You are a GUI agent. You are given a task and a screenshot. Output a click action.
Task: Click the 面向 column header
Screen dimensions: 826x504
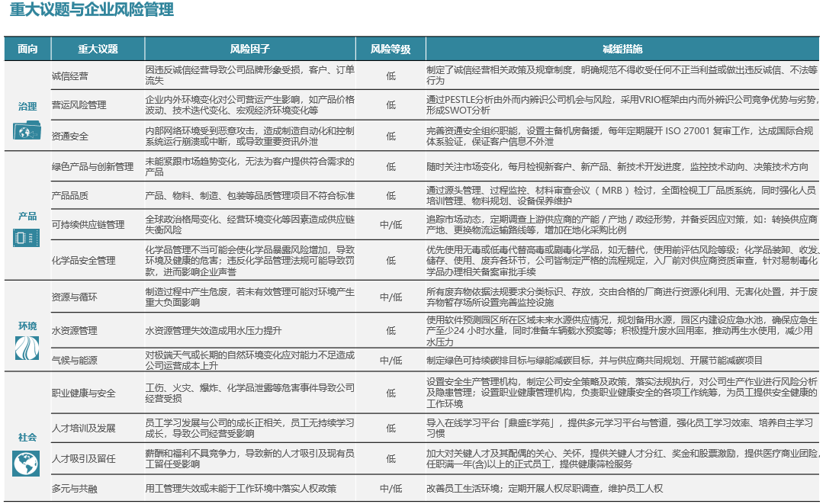click(x=27, y=49)
